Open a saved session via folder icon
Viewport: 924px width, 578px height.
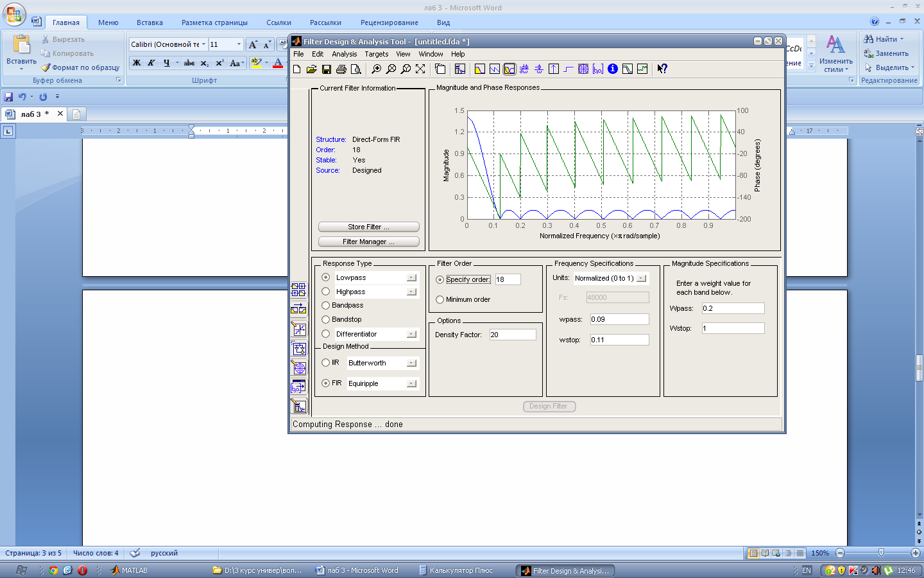(x=312, y=69)
